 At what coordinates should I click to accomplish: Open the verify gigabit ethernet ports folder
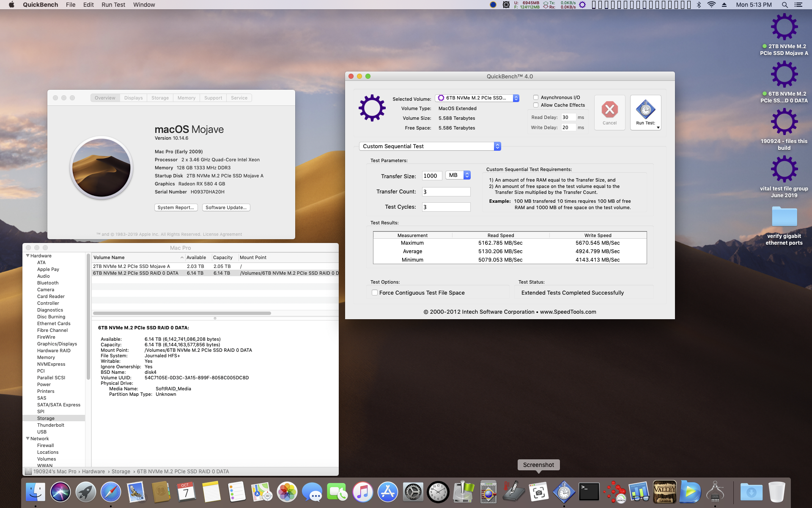click(784, 217)
